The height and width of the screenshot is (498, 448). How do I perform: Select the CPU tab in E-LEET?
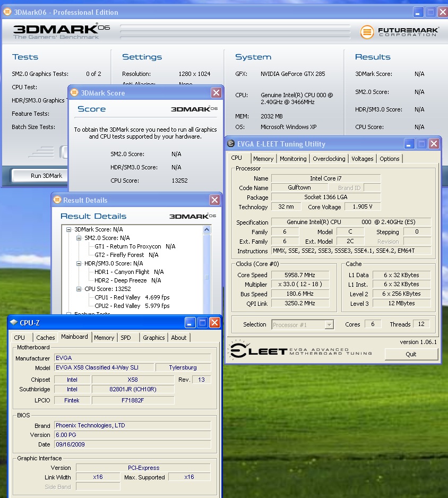coord(237,158)
